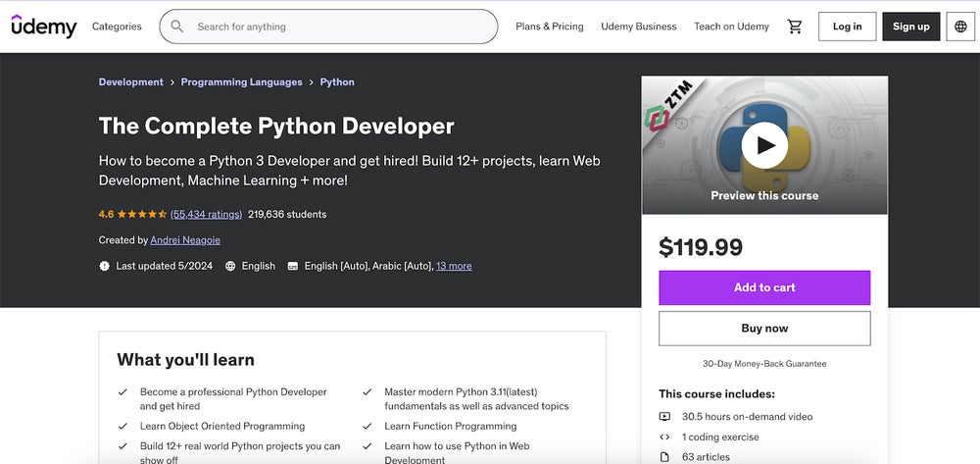Click Buy now
Screen dimensions: 980x464
pos(764,329)
